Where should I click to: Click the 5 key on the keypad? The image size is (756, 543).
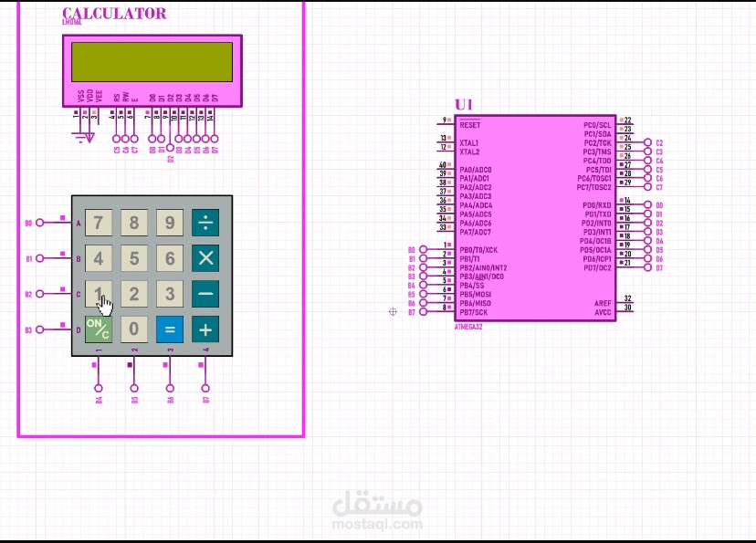pos(134,258)
